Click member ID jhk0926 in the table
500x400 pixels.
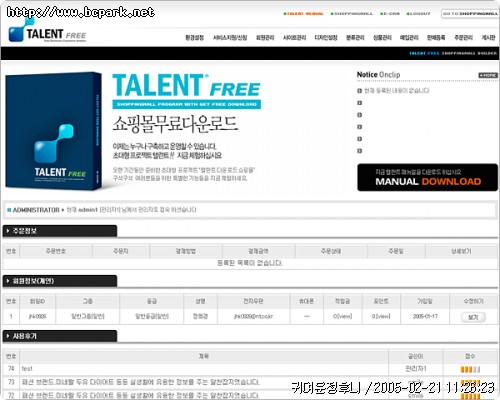[37, 316]
